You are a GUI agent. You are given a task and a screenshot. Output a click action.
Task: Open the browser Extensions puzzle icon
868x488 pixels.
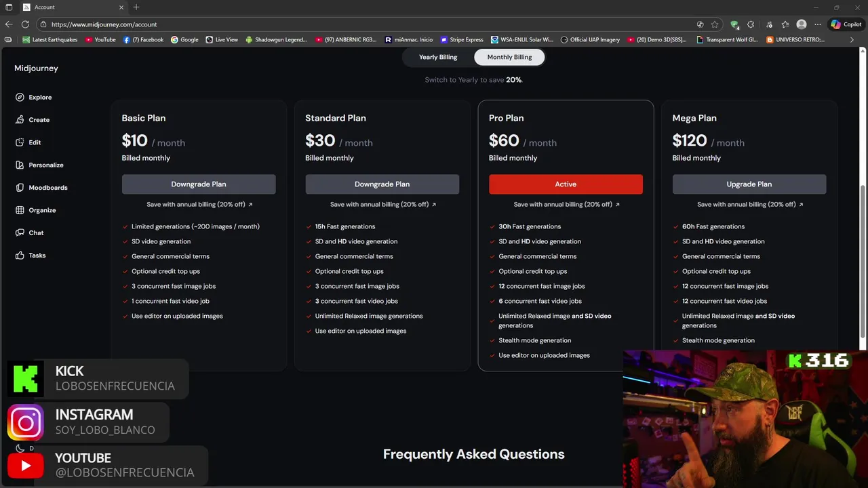751,24
